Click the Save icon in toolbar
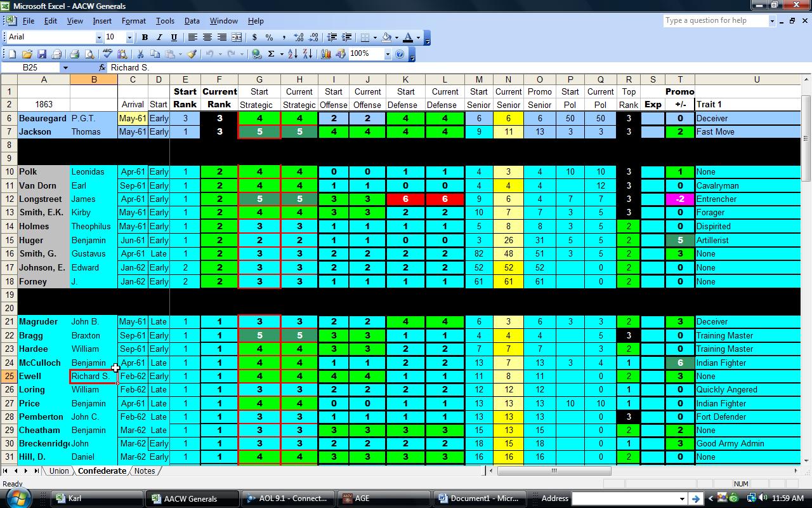 coord(42,55)
